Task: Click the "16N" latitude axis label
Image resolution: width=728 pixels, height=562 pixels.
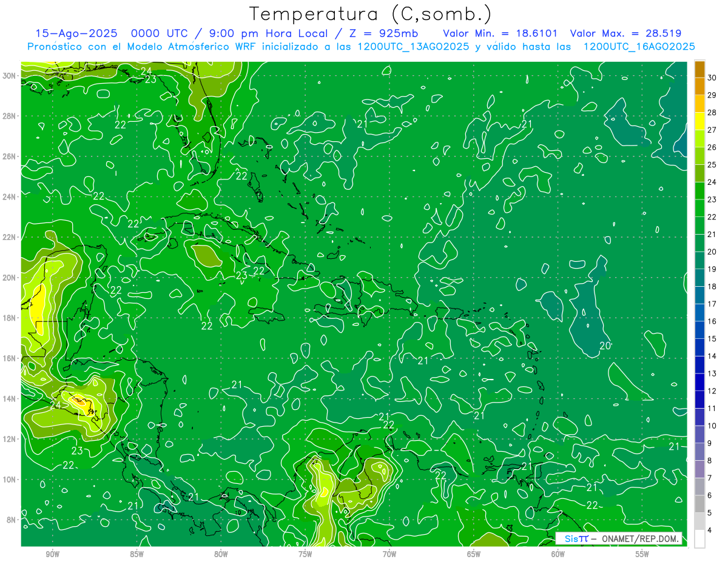Action: coord(10,358)
